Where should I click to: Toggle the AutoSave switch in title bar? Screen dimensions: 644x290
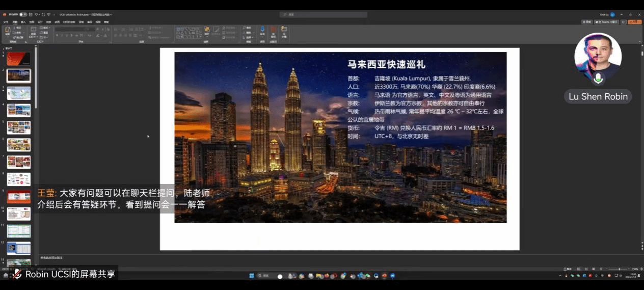click(23, 14)
